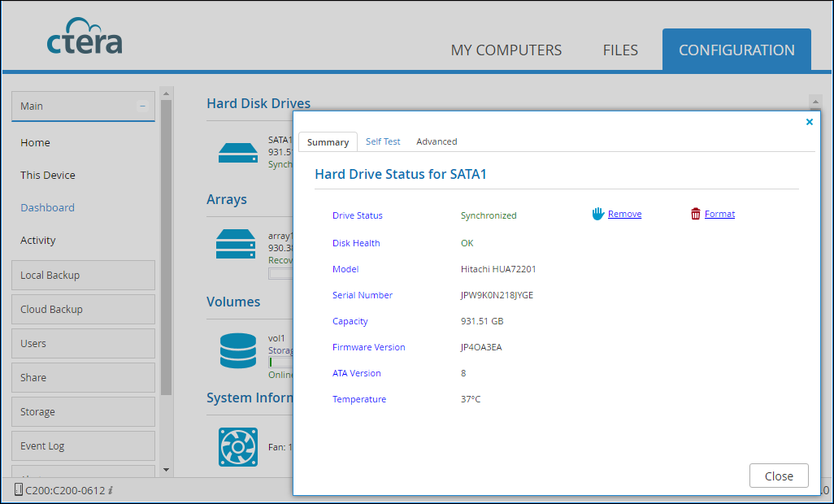Click the sidebar scroll up arrow
Viewport: 834px width, 504px height.
coord(166,93)
